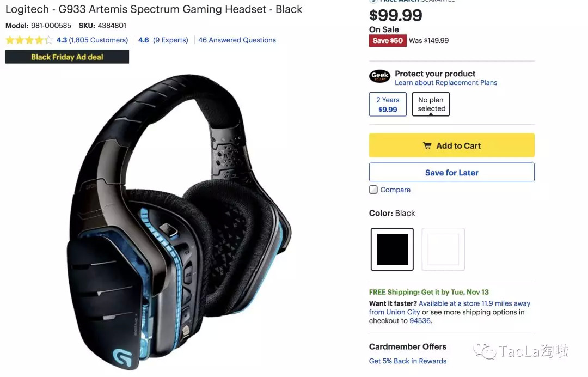Select the White color swatch

pos(443,249)
